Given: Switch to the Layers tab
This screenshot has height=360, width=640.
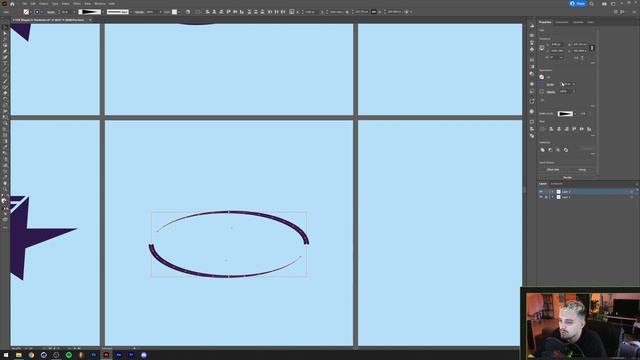Looking at the screenshot, I should 543,184.
